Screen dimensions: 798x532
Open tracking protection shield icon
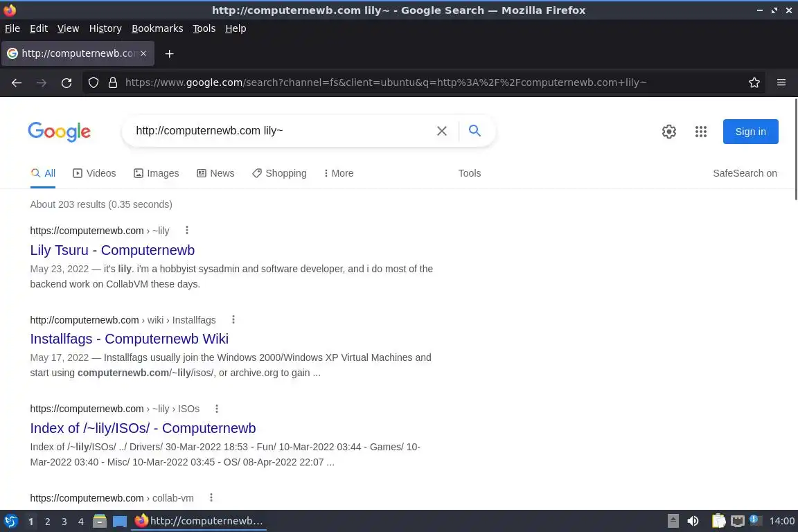point(94,82)
